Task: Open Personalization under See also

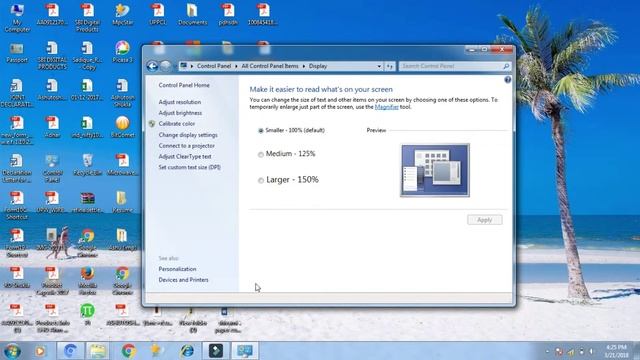Action: pos(177,269)
